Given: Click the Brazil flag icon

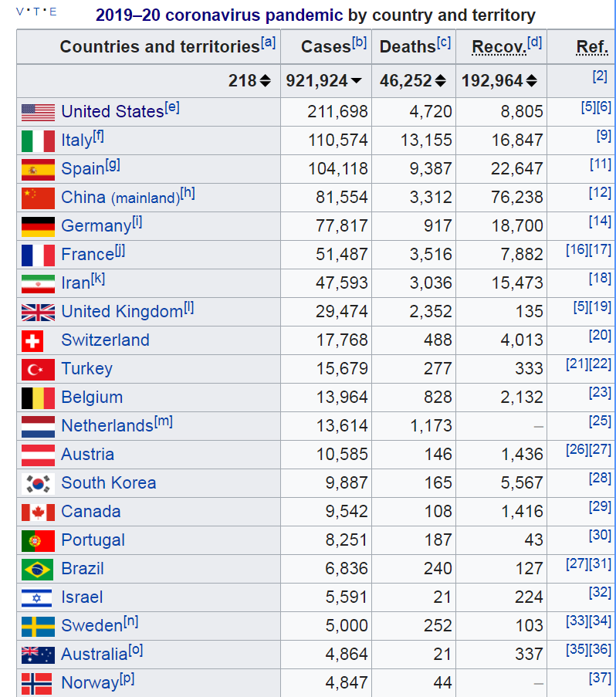Looking at the screenshot, I should [x=37, y=570].
